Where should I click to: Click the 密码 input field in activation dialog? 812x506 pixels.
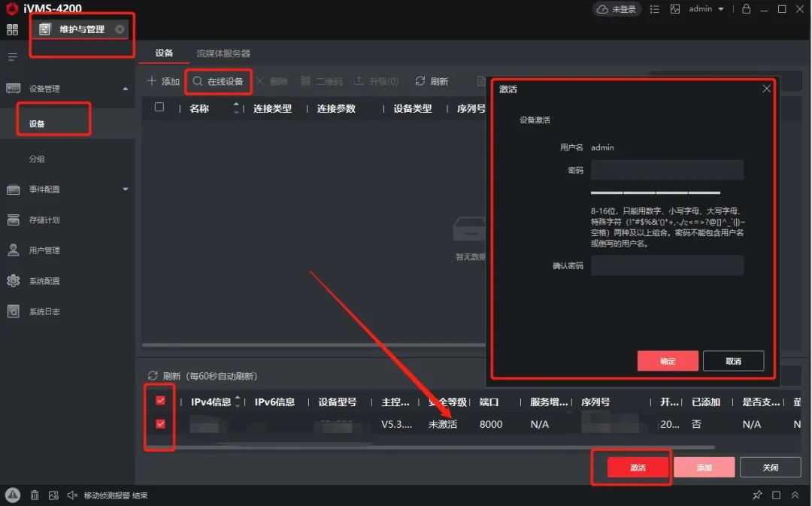(666, 170)
